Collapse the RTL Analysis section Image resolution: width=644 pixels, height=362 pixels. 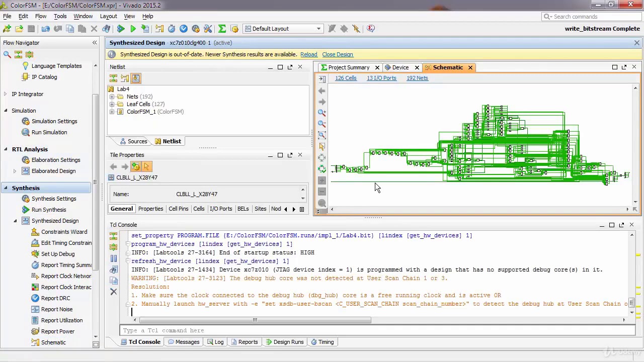tap(6, 149)
